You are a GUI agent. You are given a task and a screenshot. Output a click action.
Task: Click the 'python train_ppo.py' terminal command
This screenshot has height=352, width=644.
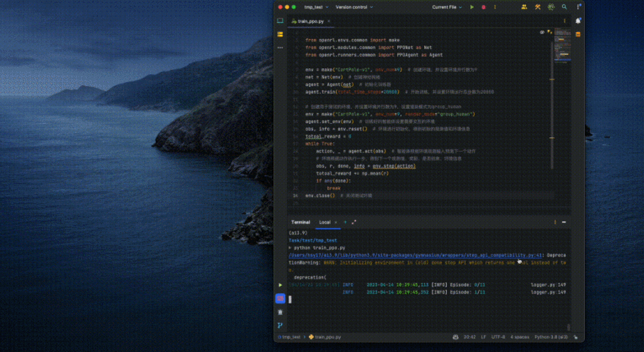tap(319, 247)
